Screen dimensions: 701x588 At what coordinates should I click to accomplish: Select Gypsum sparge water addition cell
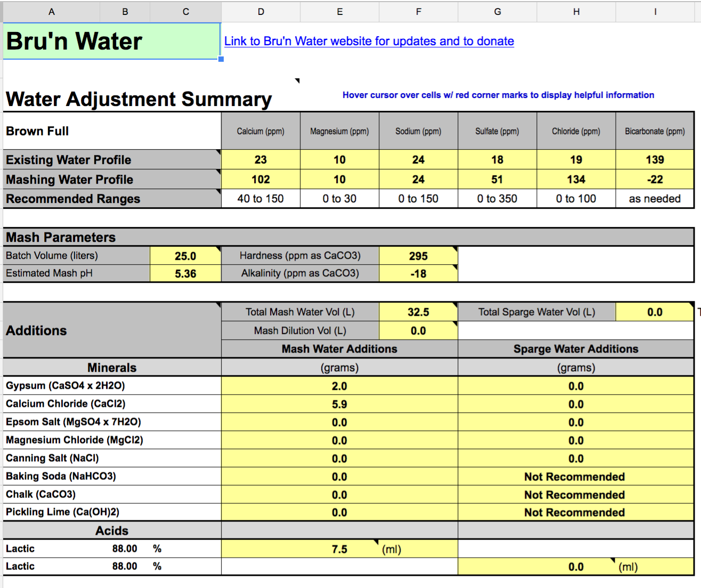tap(576, 386)
